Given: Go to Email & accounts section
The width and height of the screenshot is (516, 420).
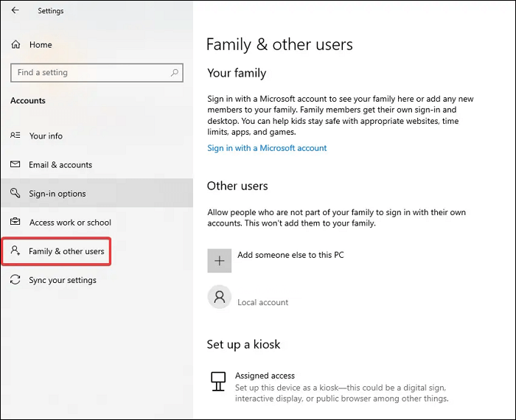Looking at the screenshot, I should pyautogui.click(x=60, y=164).
